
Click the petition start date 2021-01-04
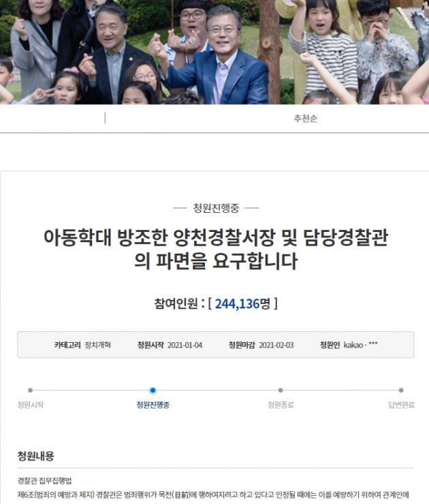(x=185, y=345)
